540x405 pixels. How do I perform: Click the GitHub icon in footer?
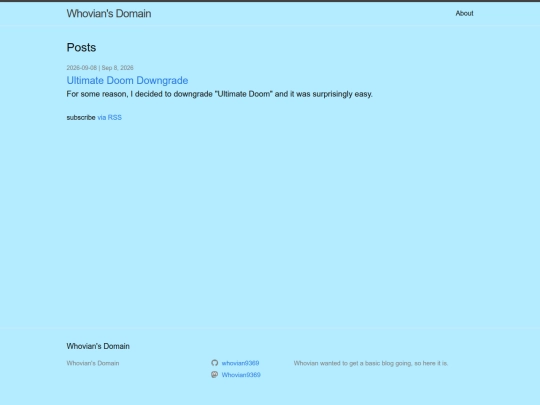(215, 363)
